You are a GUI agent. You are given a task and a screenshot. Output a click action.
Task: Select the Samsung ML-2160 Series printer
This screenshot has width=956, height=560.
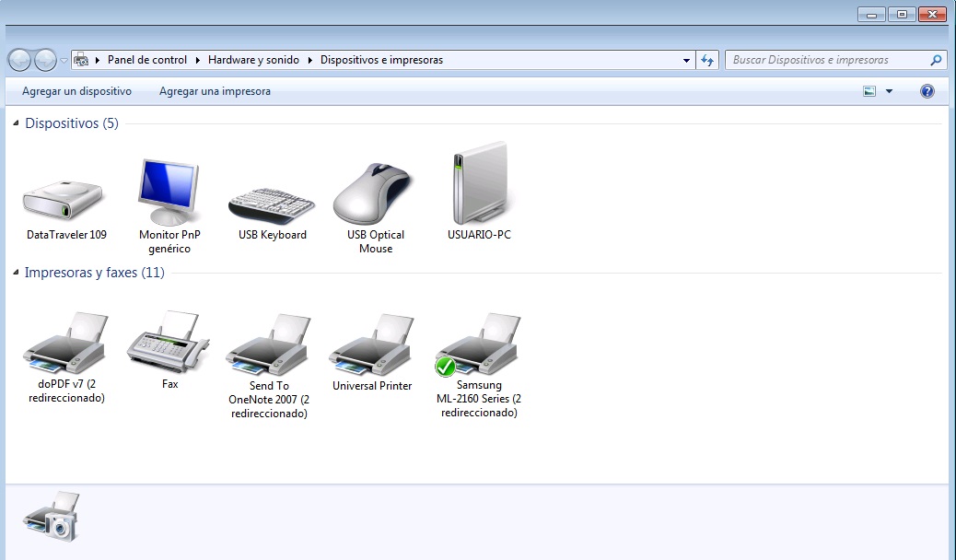pyautogui.click(x=478, y=345)
